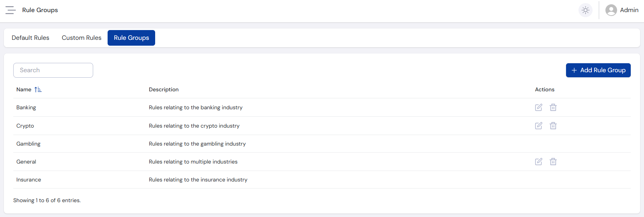This screenshot has height=217, width=644.
Task: Click the Actions column header
Action: 545,89
